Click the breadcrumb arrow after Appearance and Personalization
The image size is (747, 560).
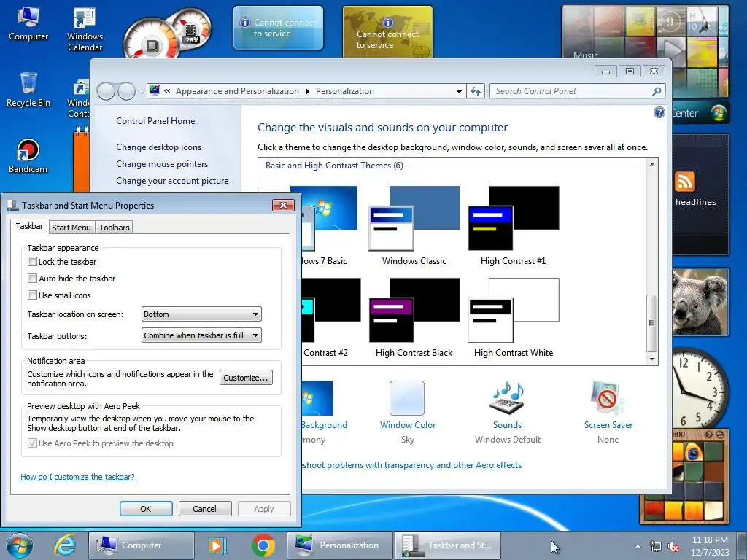(x=307, y=91)
